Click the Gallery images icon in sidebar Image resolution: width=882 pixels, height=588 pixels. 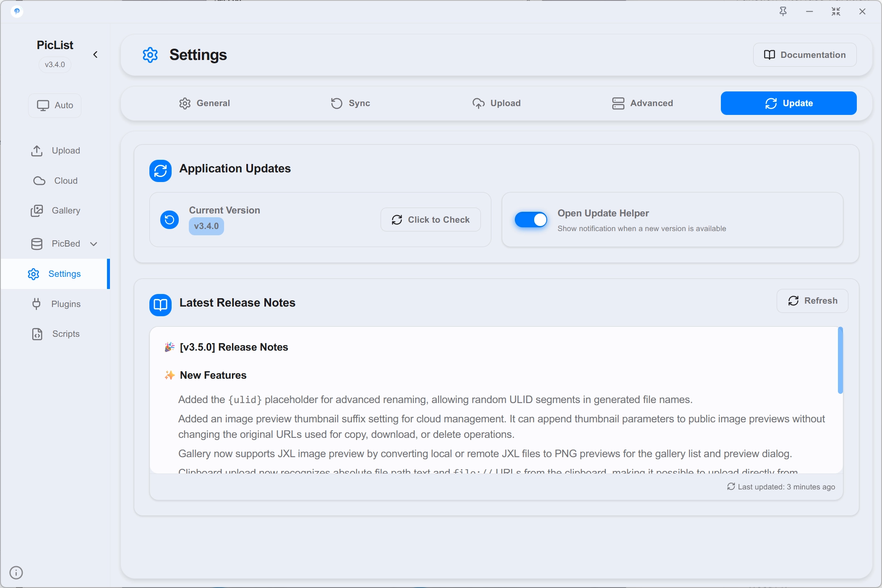[37, 211]
